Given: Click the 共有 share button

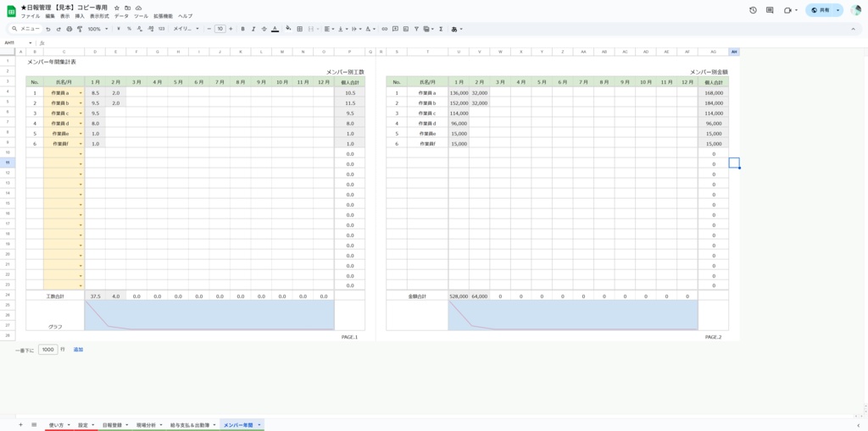Looking at the screenshot, I should [x=821, y=10].
